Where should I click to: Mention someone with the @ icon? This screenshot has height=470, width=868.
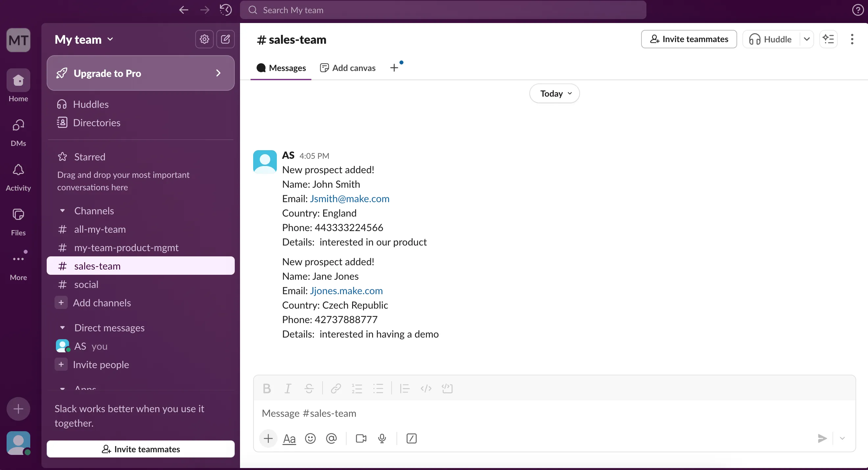click(x=331, y=438)
